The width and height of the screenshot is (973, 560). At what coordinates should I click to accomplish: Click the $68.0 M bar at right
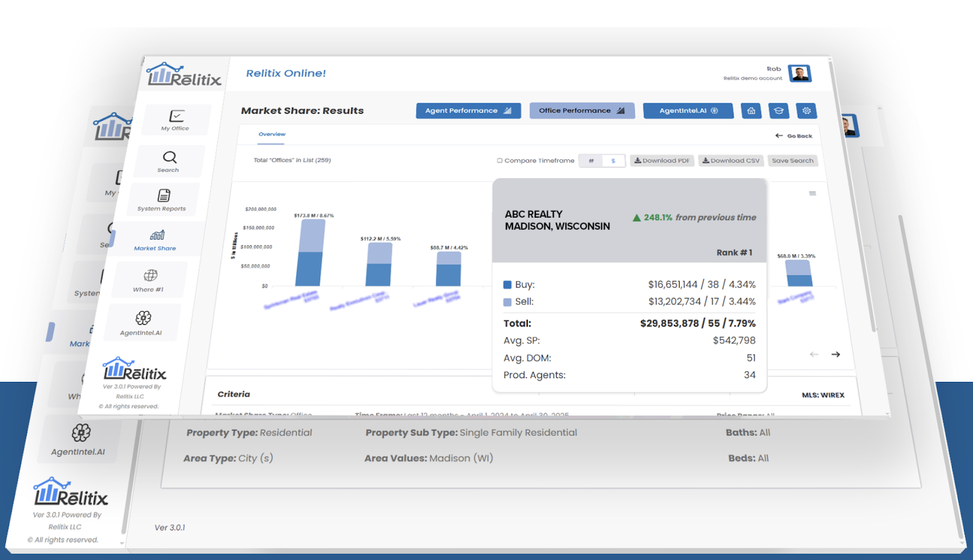point(798,273)
